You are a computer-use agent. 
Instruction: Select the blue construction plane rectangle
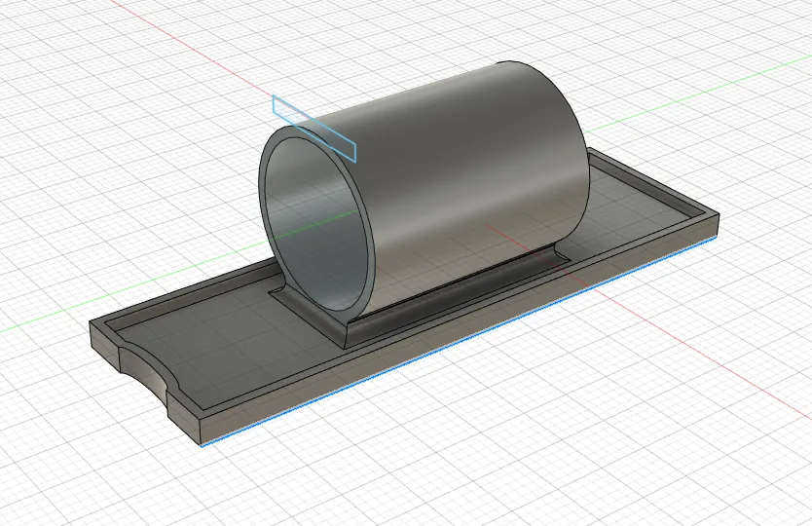click(314, 129)
